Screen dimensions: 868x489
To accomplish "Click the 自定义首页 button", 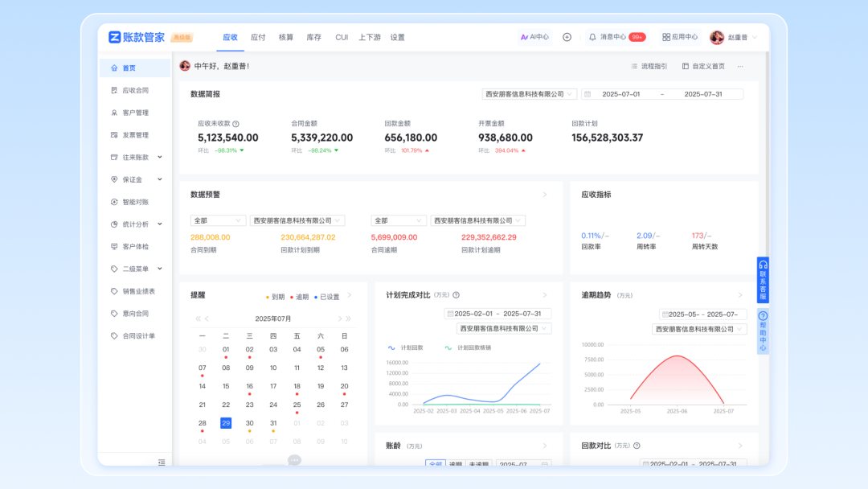I will (x=703, y=66).
